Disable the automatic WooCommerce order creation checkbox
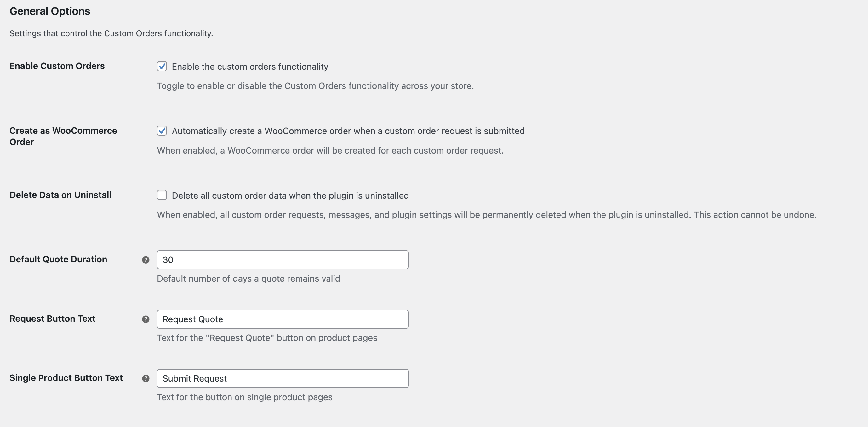This screenshot has width=868, height=427. click(162, 131)
